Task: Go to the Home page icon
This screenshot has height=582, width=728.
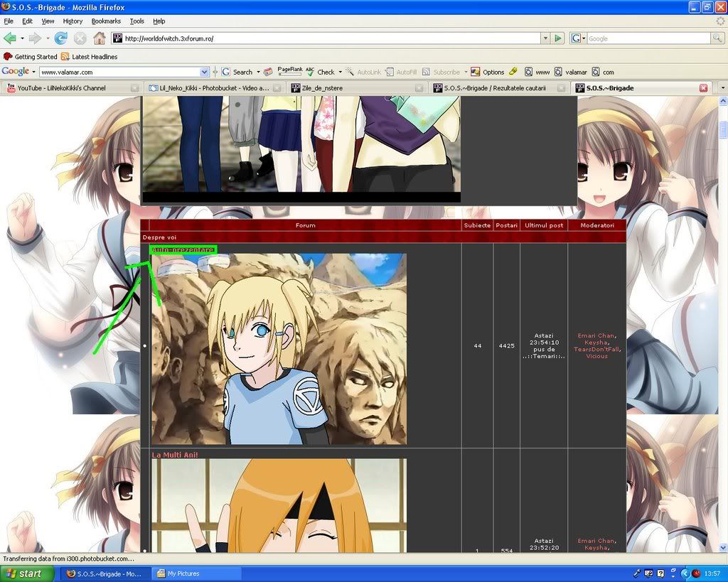Action: 100,38
